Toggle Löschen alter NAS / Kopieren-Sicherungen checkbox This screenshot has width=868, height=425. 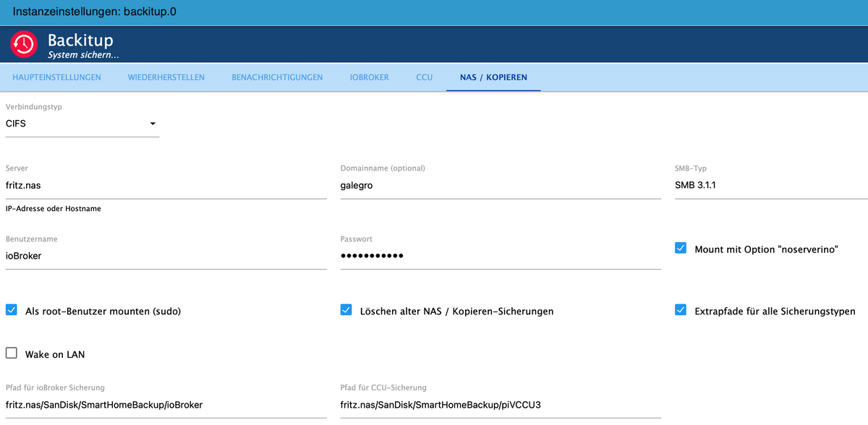[346, 310]
